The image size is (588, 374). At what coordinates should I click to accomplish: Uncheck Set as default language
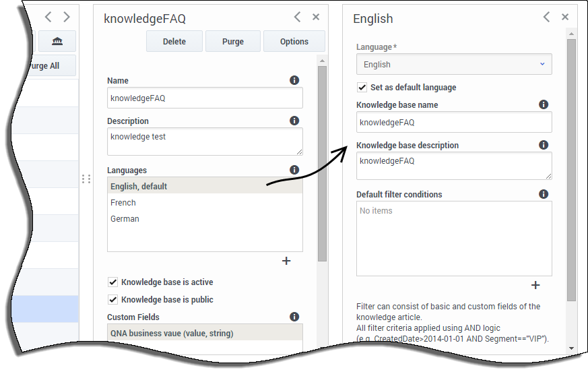(x=362, y=88)
